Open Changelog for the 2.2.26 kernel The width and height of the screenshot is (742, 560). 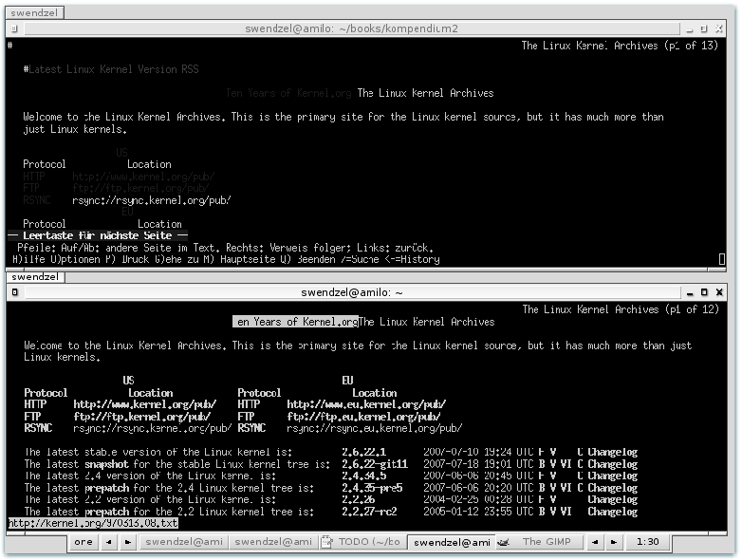tap(612, 499)
